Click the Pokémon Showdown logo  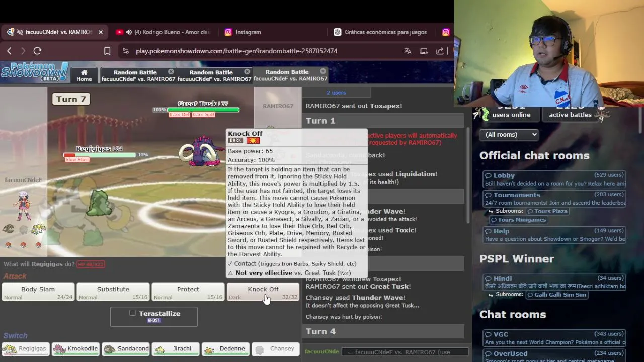[34, 72]
